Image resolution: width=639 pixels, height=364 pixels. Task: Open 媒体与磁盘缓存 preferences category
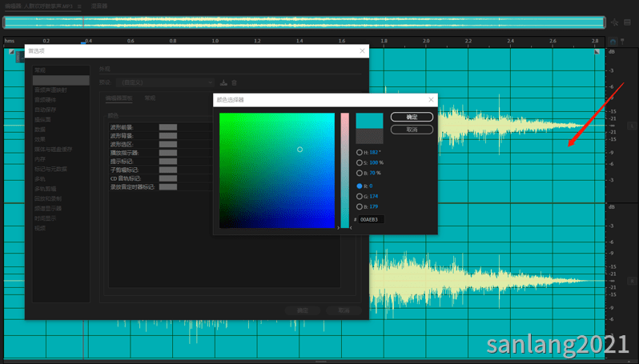(x=54, y=150)
